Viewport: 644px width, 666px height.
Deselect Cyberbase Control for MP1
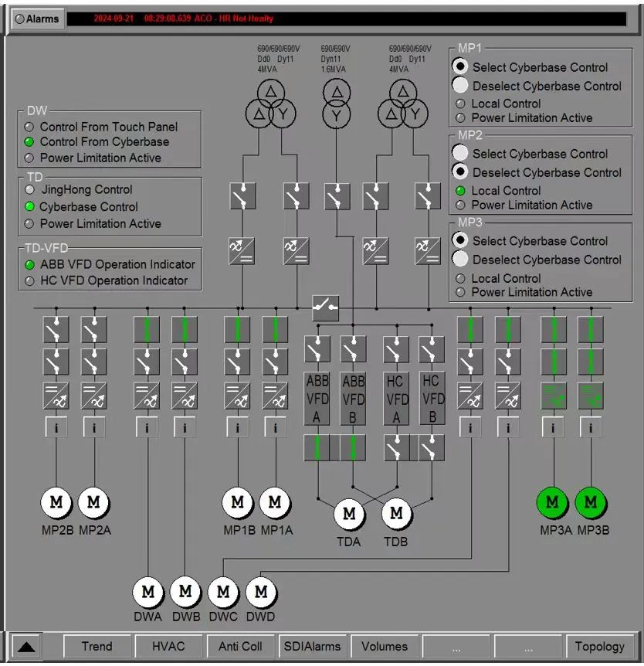click(460, 86)
